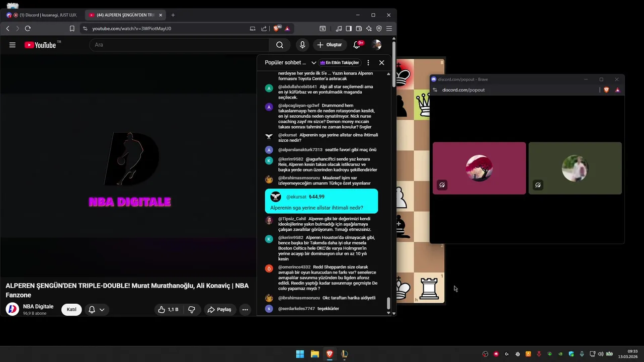
Task: Open the more actions menu under video
Action: pos(245,310)
